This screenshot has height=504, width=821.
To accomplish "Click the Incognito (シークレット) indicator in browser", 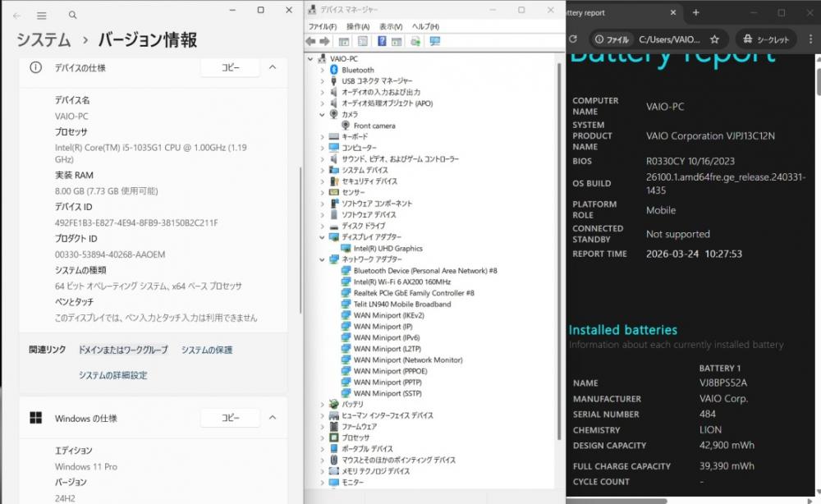I will click(766, 39).
